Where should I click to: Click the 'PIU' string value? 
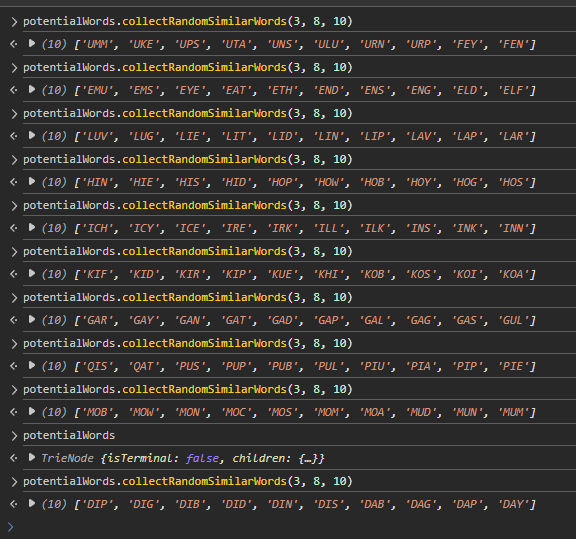[x=374, y=366]
